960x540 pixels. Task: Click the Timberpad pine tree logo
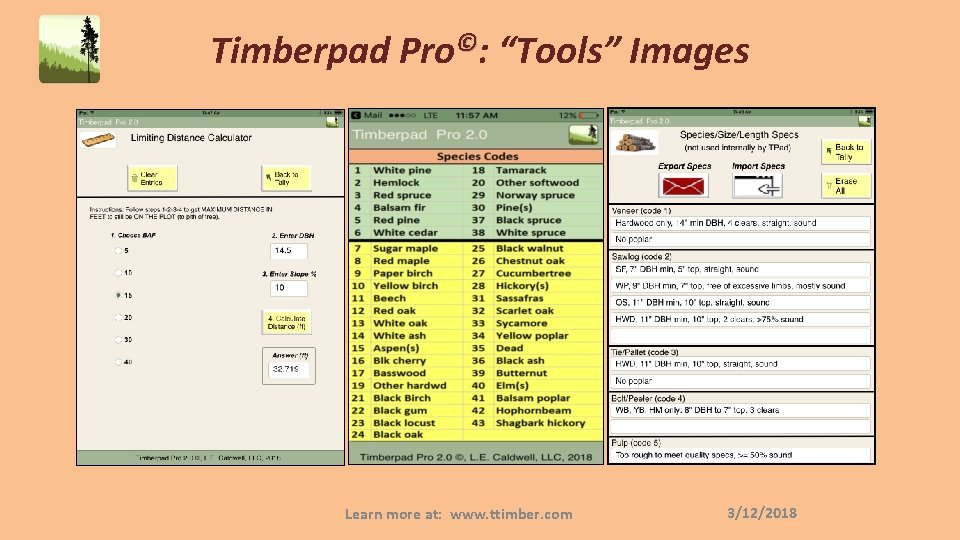69,49
